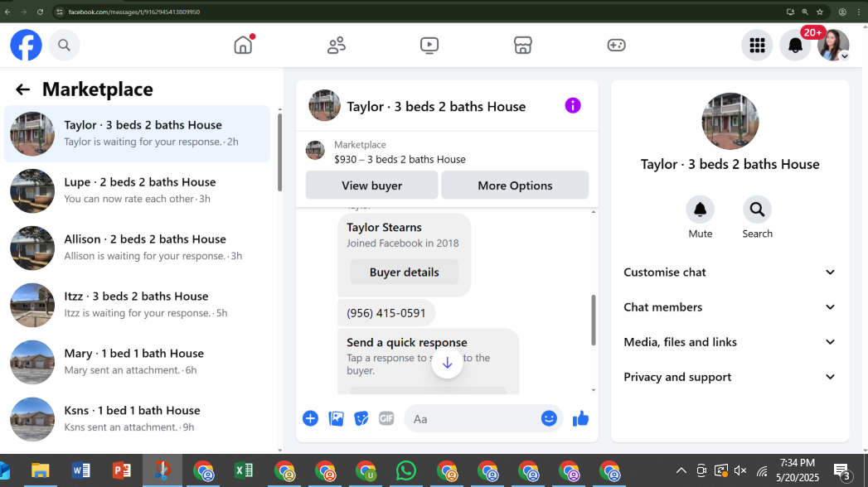
Task: Open the taskbar clock showing 7:34 PM
Action: click(x=798, y=470)
